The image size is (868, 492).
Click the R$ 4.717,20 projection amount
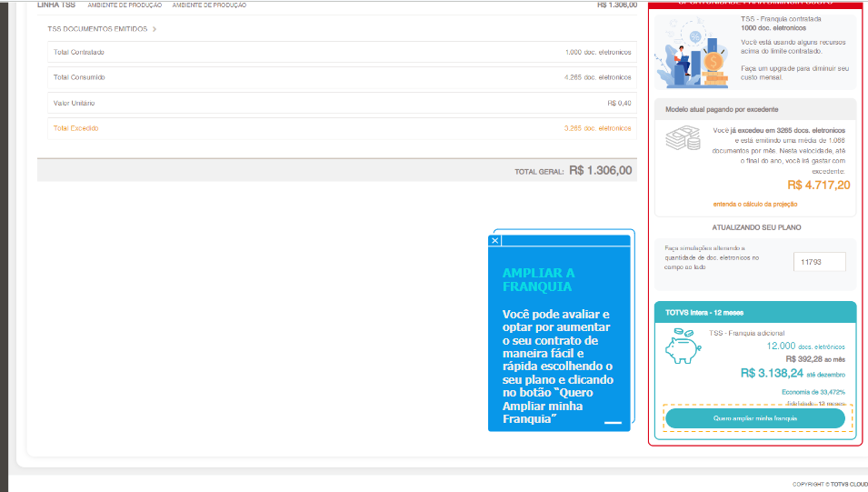[819, 185]
